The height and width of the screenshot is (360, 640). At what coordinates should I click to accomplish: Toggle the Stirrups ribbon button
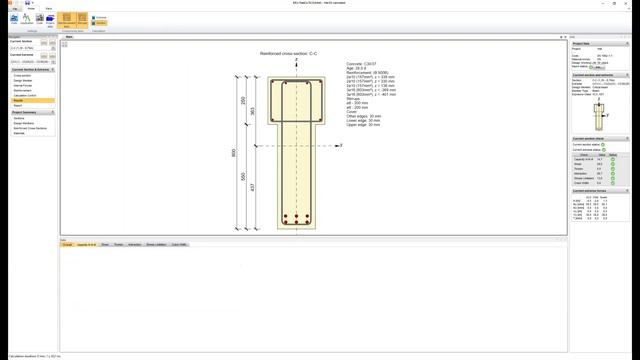[82, 19]
